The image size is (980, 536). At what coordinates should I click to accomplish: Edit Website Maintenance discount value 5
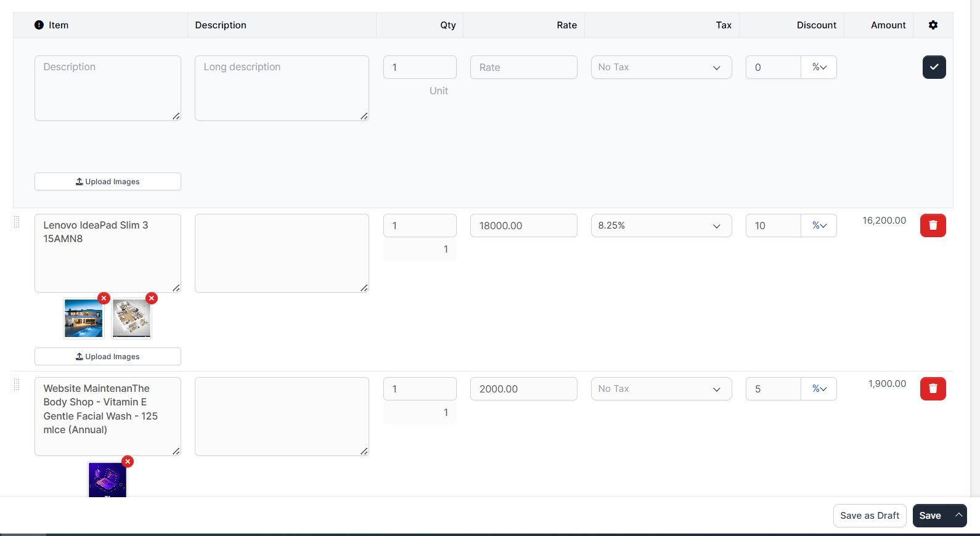click(x=774, y=389)
